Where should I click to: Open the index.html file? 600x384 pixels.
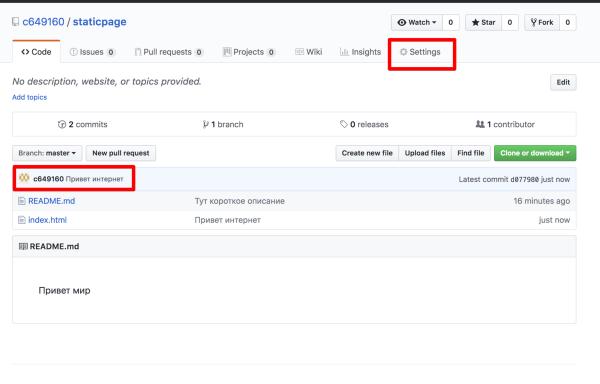click(47, 220)
